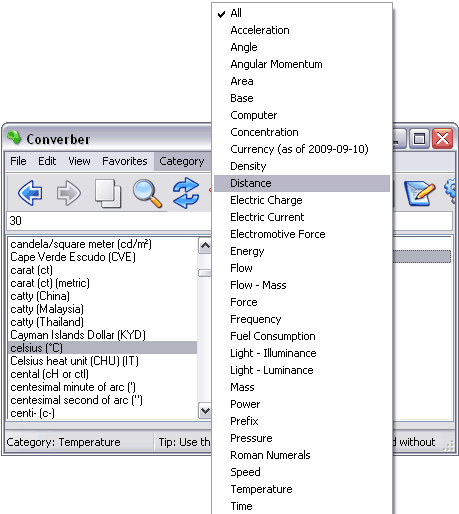Choose Speed category
This screenshot has width=459, height=514.
coord(302,472)
